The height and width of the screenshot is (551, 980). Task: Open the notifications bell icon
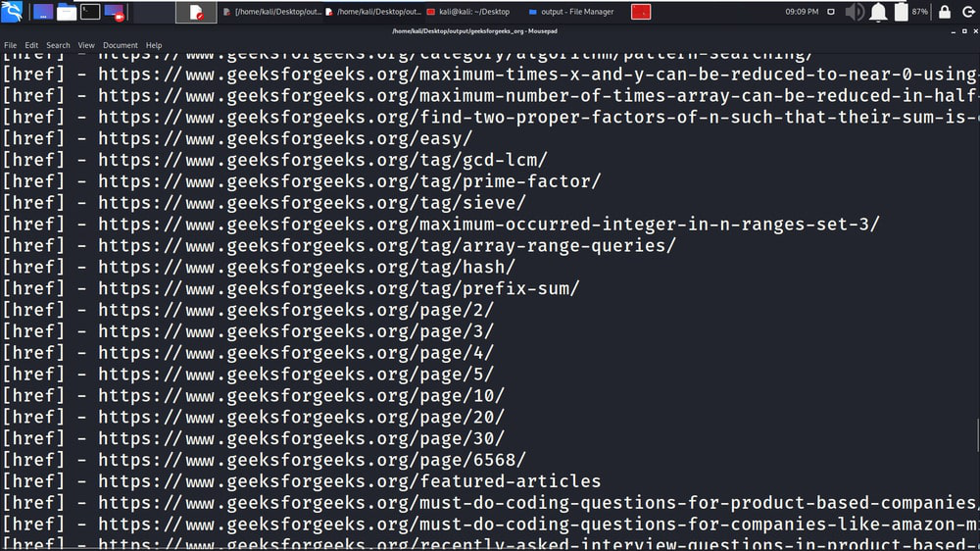[x=878, y=12]
